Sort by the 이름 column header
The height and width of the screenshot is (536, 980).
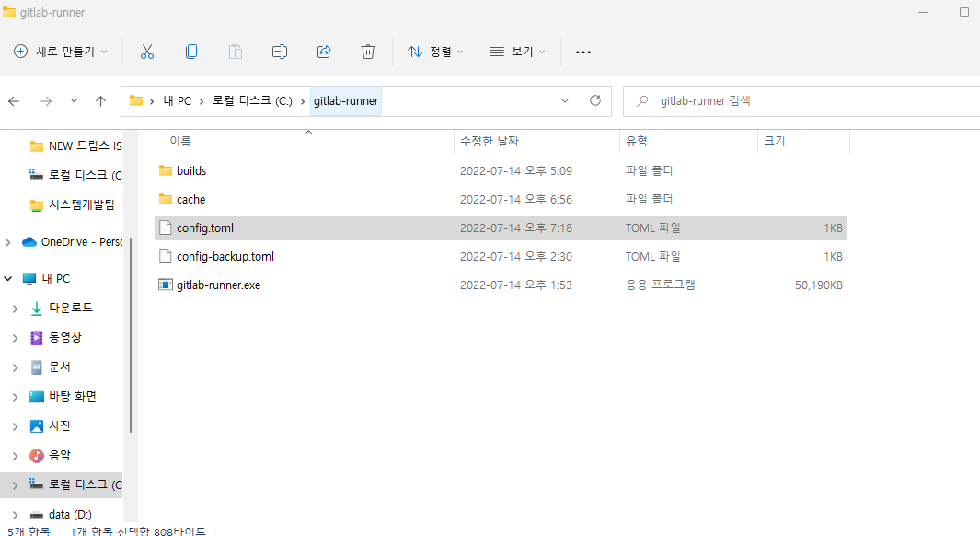pyautogui.click(x=180, y=141)
